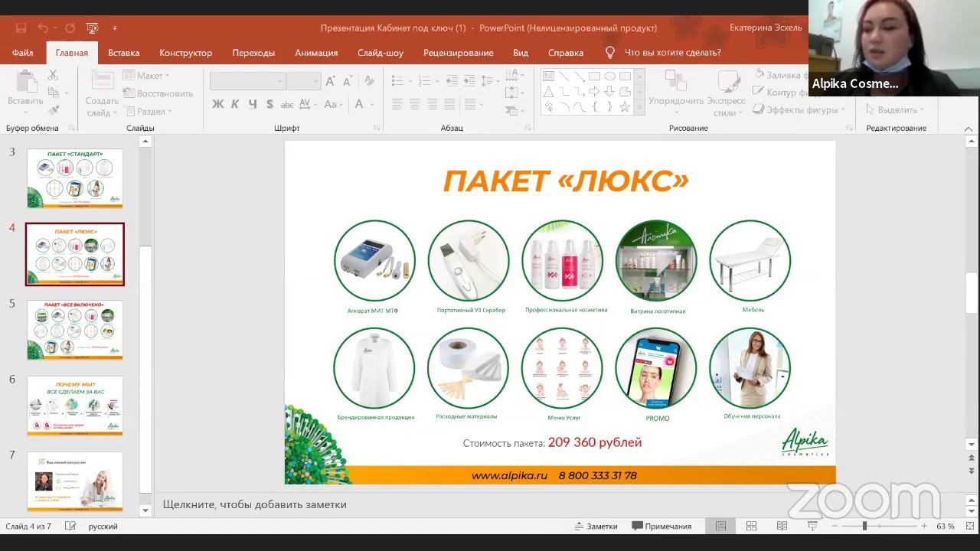This screenshot has height=551, width=980.
Task: Open the font name combo box
Action: [x=247, y=81]
